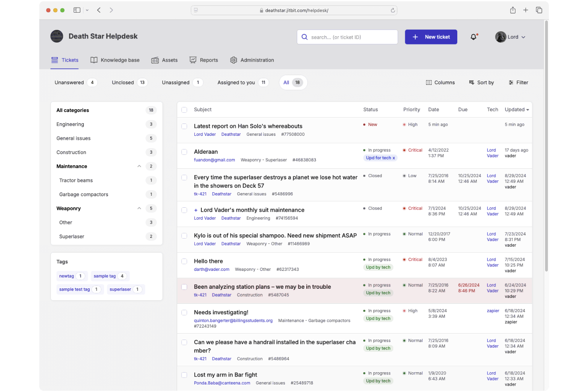The width and height of the screenshot is (588, 392).
Task: Select the checkbox beside 'Hello there'
Action: [184, 261]
